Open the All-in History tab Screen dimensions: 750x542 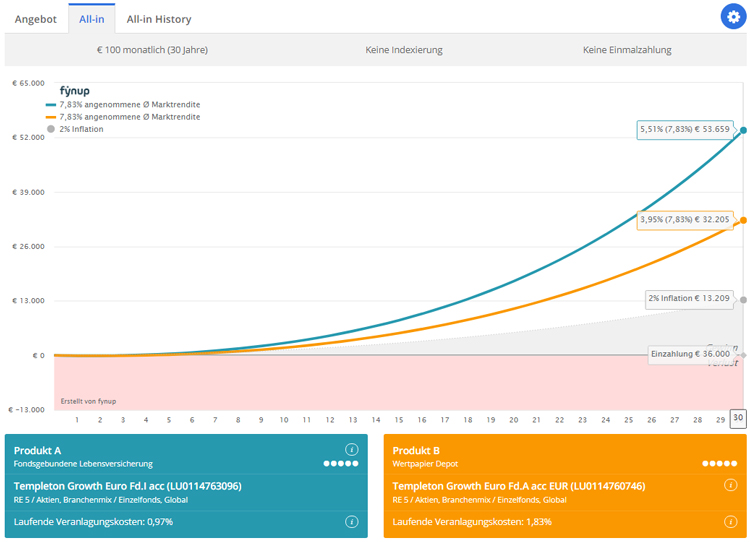[x=159, y=19]
